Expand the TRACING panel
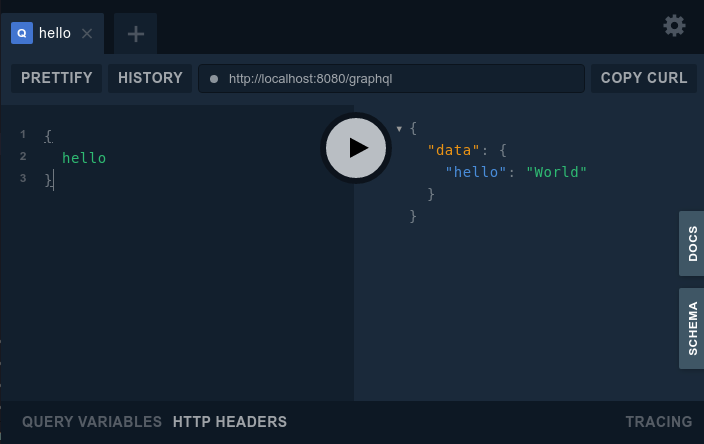This screenshot has height=444, width=704. (x=658, y=422)
